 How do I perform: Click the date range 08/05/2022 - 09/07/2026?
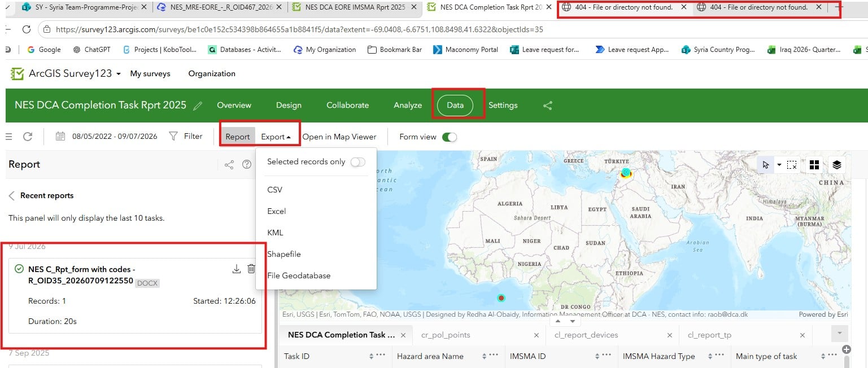[x=115, y=136]
